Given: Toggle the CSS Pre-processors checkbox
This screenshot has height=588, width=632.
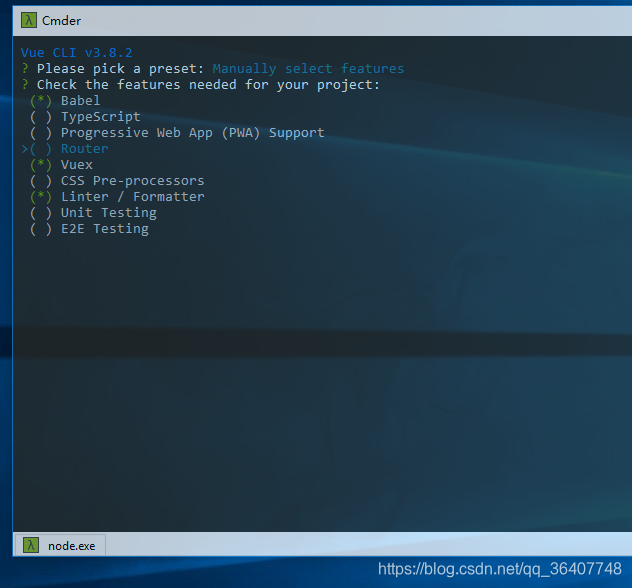Looking at the screenshot, I should pyautogui.click(x=41, y=181).
